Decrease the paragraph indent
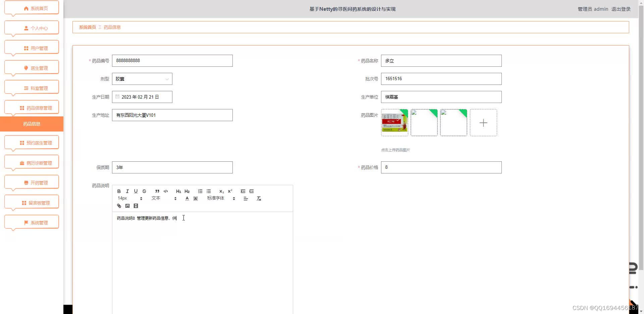Viewport: 644px width, 314px height. tap(243, 191)
